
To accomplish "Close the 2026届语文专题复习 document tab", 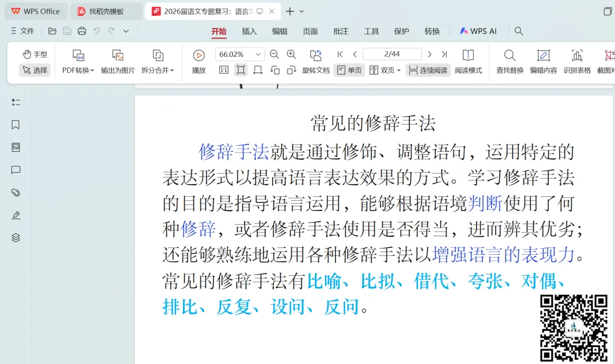I will [272, 11].
